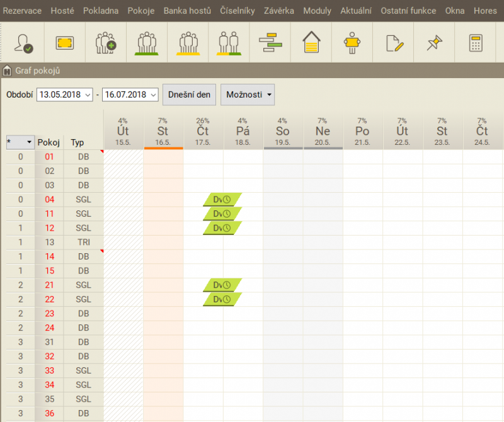504x422 pixels.
Task: Expand the end date 16.07.2018 dropdown
Action: [x=153, y=94]
